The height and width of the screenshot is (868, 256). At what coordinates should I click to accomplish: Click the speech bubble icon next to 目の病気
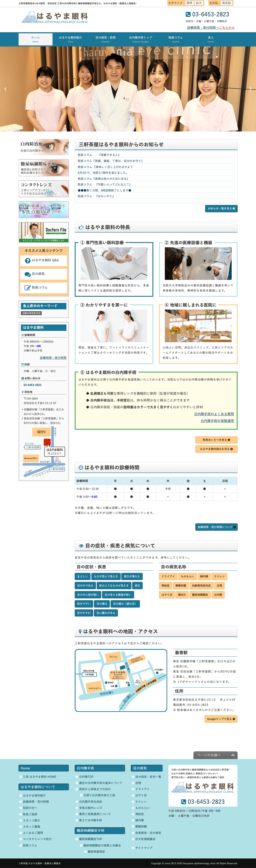click(x=28, y=274)
